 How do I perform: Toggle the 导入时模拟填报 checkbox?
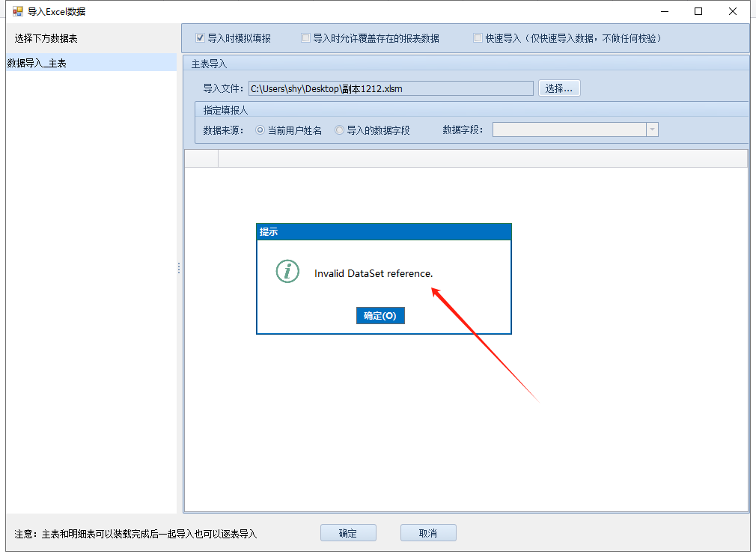click(x=200, y=38)
